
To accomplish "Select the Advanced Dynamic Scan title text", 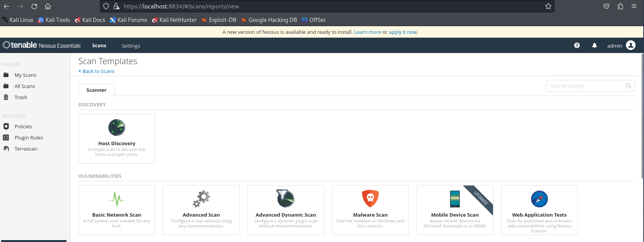I will [x=286, y=215].
